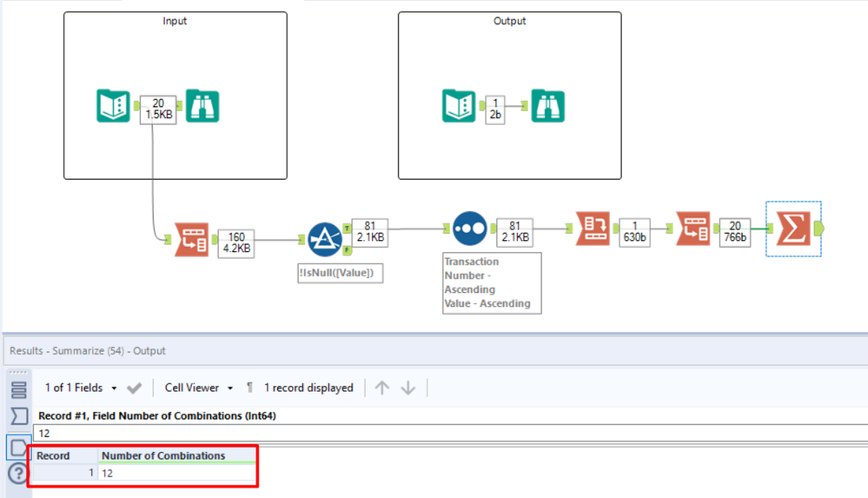Screen dimensions: 868x498
Task: Click the Record column header
Action: 65,455
